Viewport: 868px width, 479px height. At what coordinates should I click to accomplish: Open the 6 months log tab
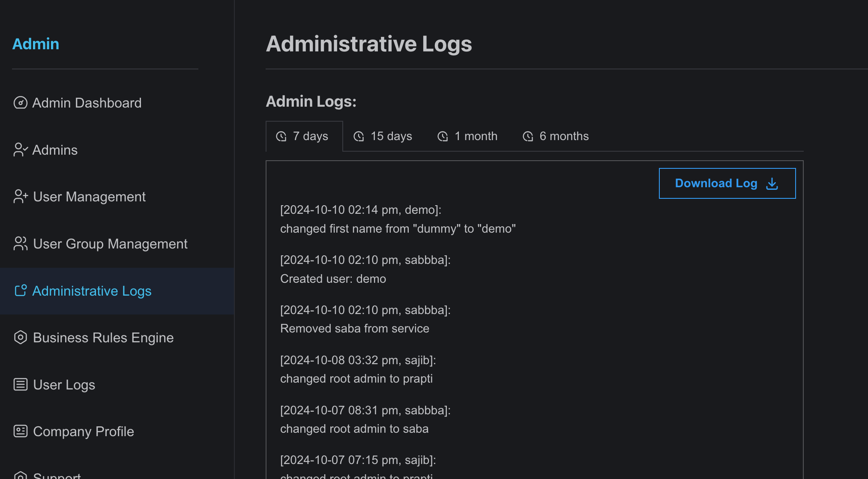555,136
